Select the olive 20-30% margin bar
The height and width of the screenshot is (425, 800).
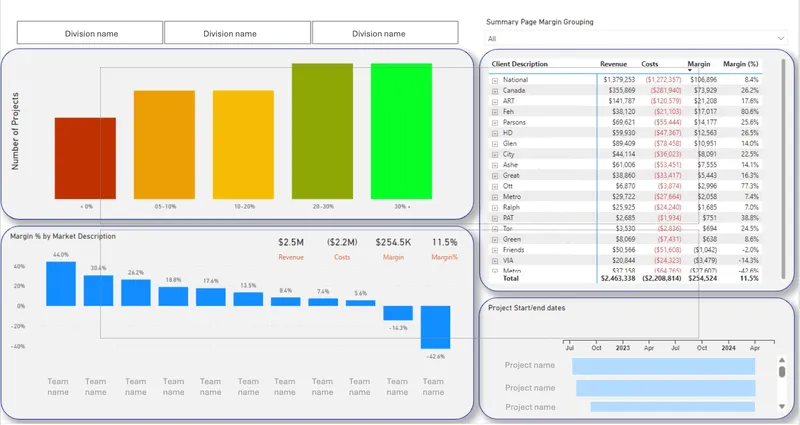pyautogui.click(x=322, y=131)
